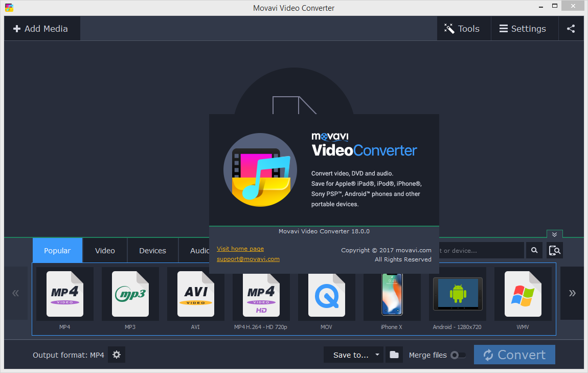Click the Movavi app icon in title bar

[9, 8]
